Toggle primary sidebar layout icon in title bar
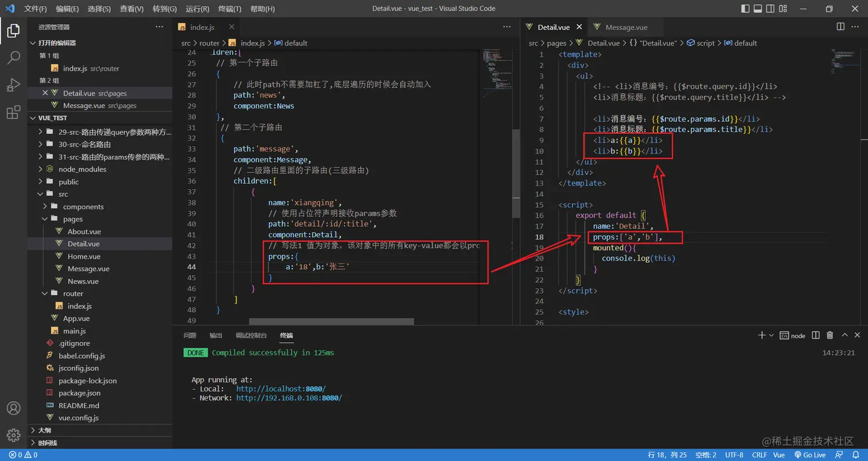 click(x=745, y=9)
